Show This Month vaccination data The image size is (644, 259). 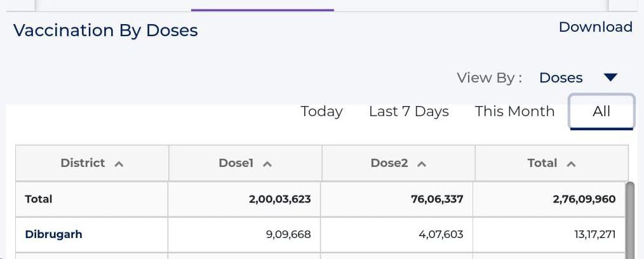514,111
